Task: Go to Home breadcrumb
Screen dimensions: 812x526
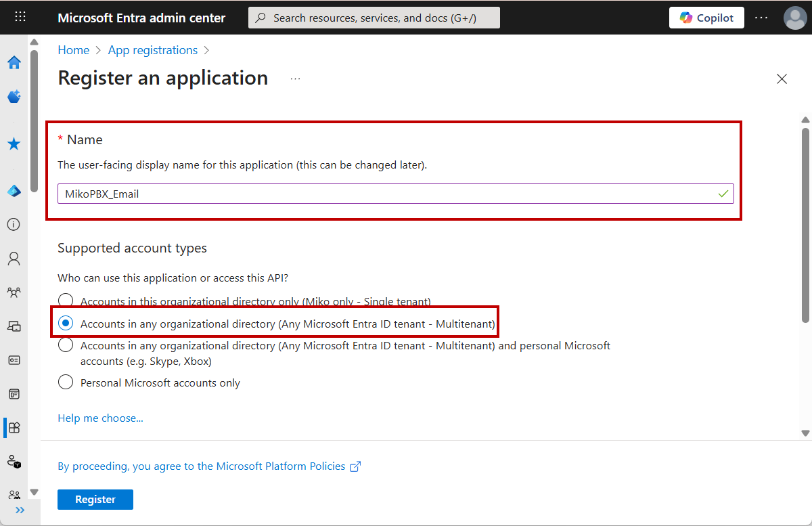Action: [73, 50]
